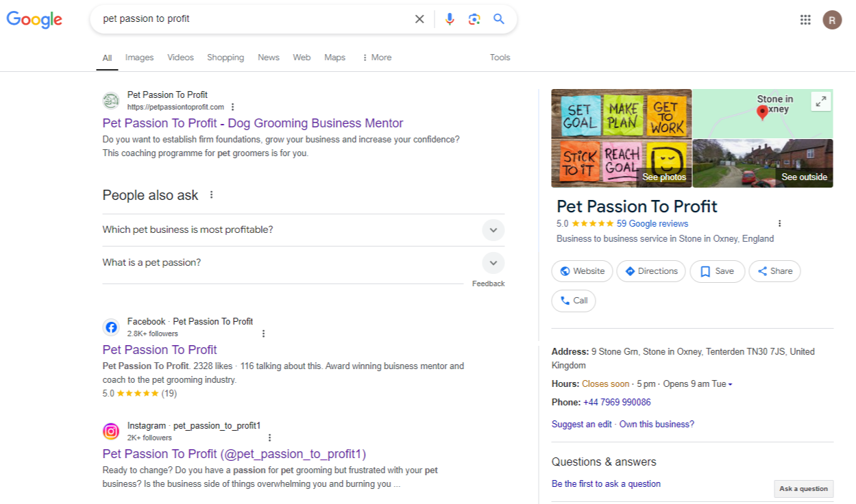This screenshot has width=856, height=504.
Task: Start voice search with the microphone icon
Action: pyautogui.click(x=450, y=19)
